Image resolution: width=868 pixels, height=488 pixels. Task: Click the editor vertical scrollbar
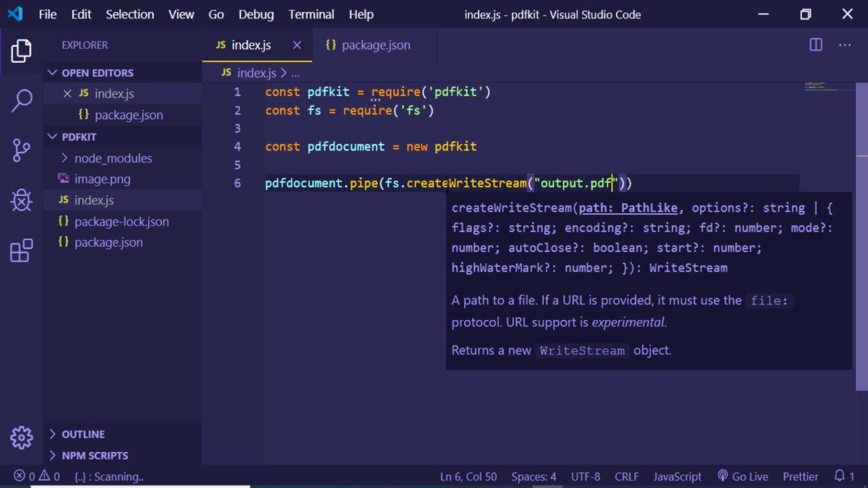pyautogui.click(x=861, y=237)
